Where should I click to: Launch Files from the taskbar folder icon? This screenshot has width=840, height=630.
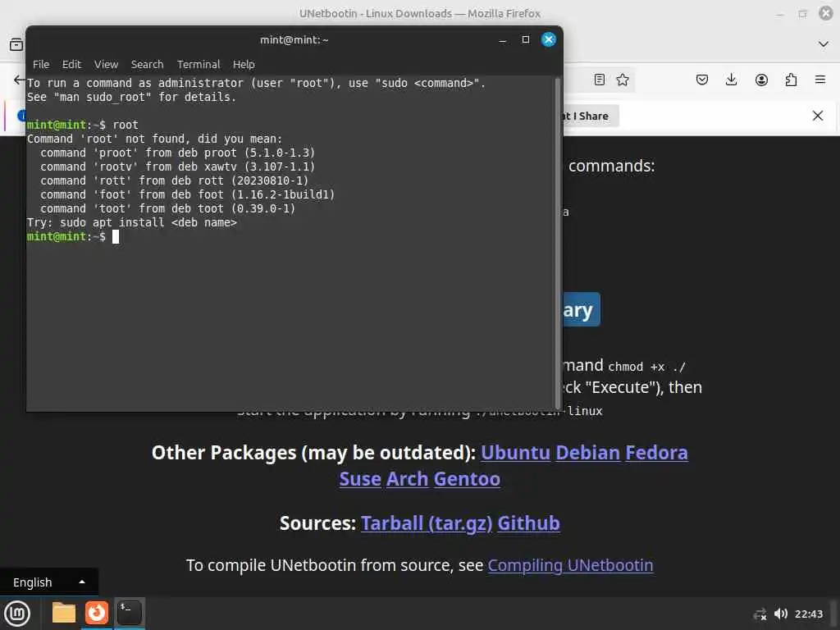(64, 613)
